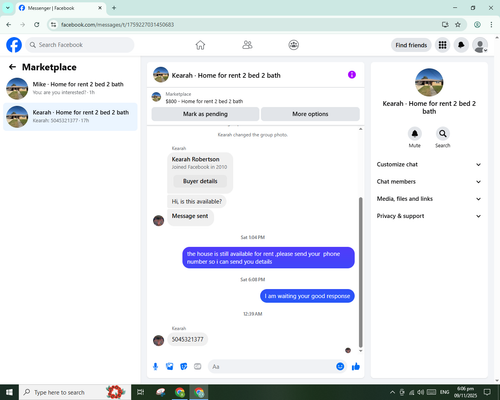Open the Chrome three-dot menu
This screenshot has height=400, width=500.
click(491, 25)
